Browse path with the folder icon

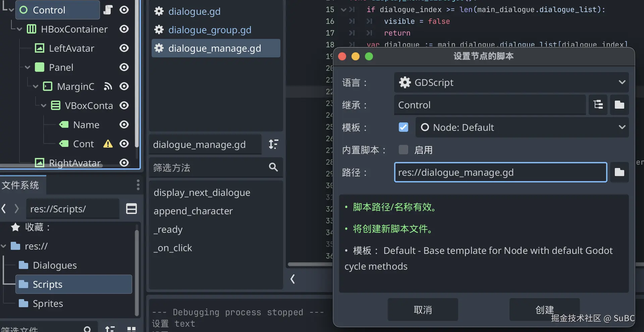[620, 172]
